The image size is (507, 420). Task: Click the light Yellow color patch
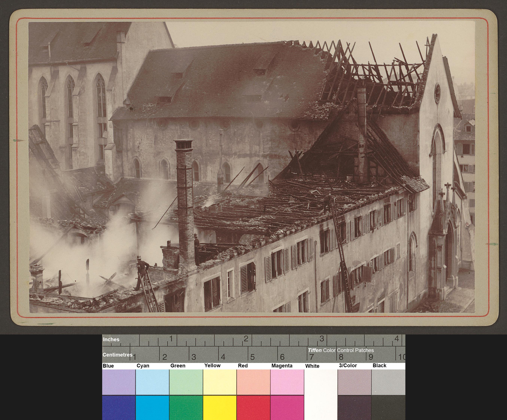[x=220, y=382]
